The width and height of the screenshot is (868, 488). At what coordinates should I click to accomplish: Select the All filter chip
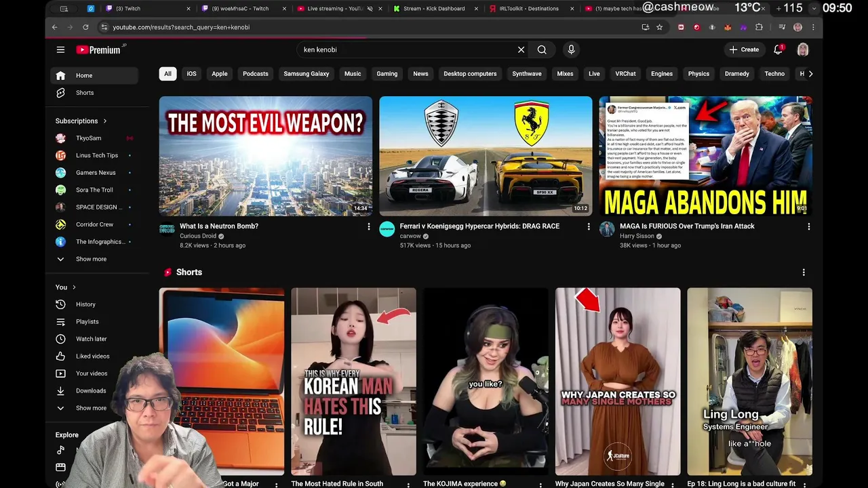pyautogui.click(x=167, y=74)
